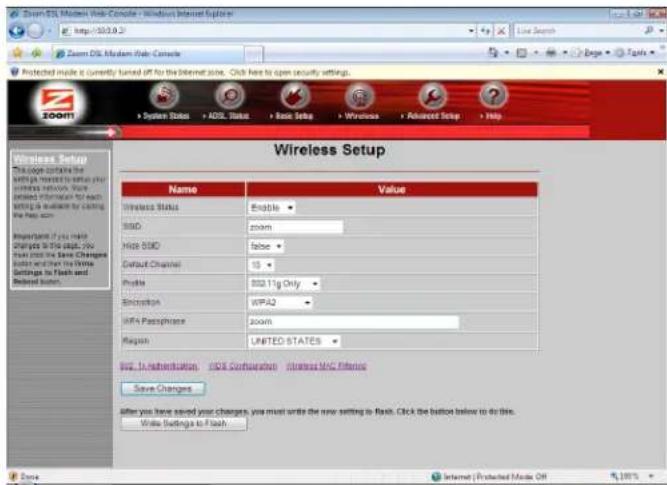This screenshot has height=485, width=667.
Task: Open the Tools menu dropdown
Action: tap(636, 53)
